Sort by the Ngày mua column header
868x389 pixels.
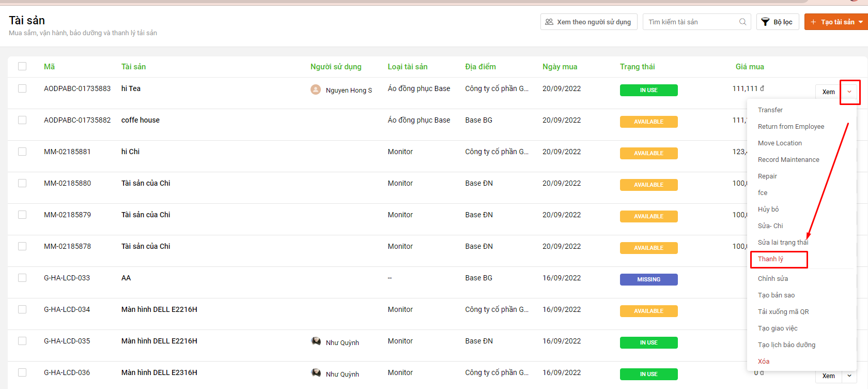point(560,67)
